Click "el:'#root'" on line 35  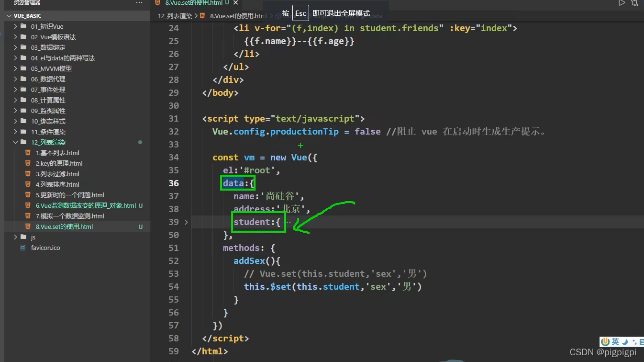pos(251,170)
